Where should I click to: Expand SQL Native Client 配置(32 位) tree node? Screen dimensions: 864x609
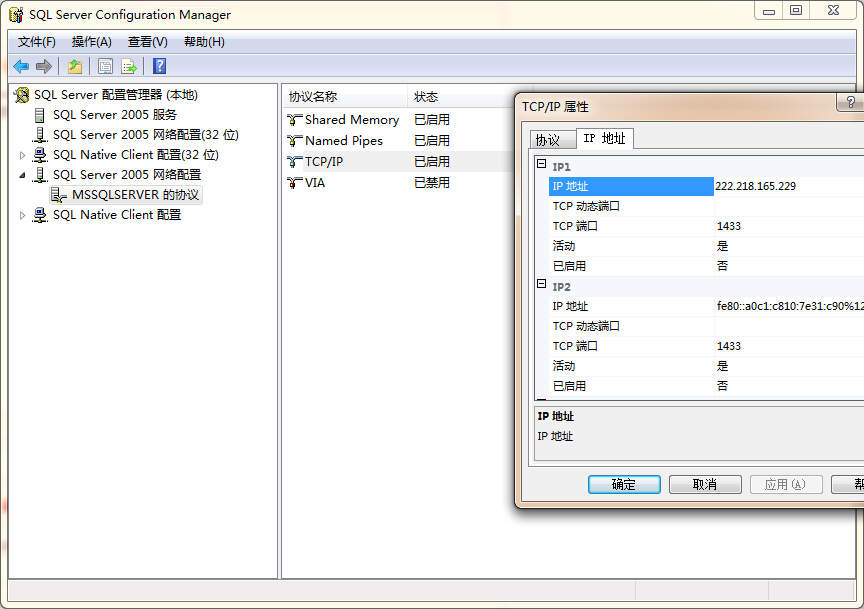pyautogui.click(x=22, y=155)
